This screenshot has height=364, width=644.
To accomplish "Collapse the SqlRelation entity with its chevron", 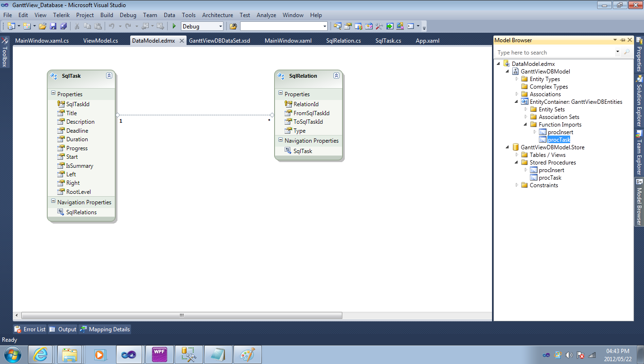I will tap(336, 76).
